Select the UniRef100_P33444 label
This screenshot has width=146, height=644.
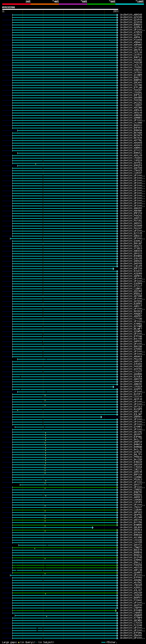131,40
